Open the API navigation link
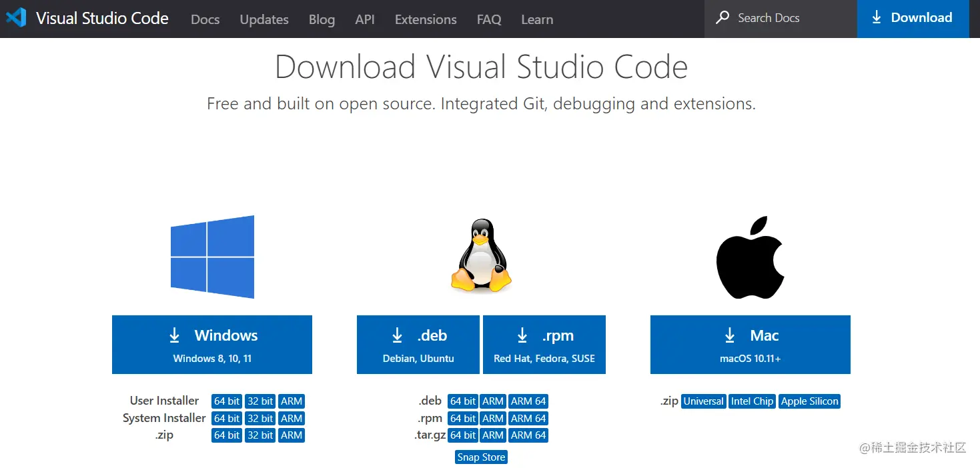The height and width of the screenshot is (468, 980). point(365,19)
